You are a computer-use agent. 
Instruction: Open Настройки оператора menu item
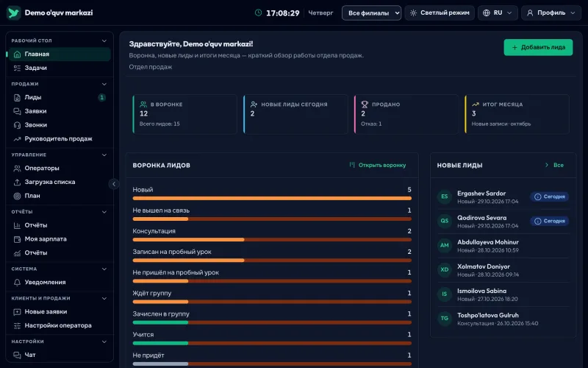click(x=60, y=325)
